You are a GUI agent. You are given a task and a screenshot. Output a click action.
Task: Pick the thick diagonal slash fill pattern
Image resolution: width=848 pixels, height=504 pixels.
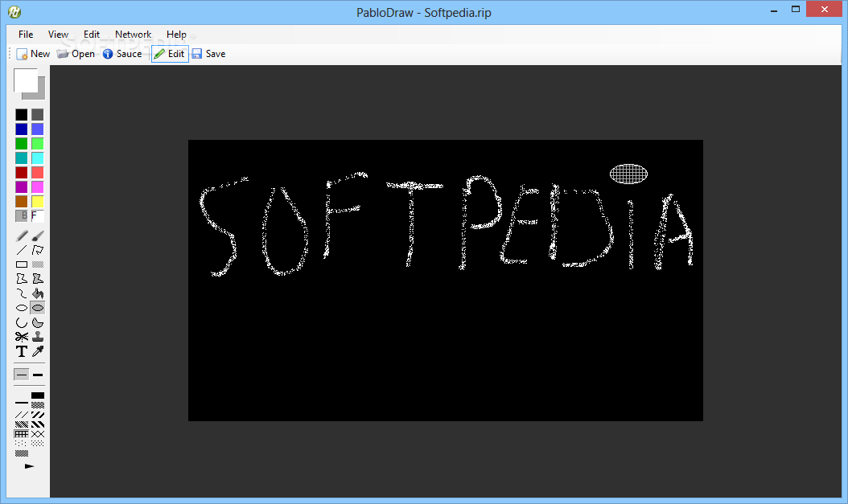[x=38, y=415]
